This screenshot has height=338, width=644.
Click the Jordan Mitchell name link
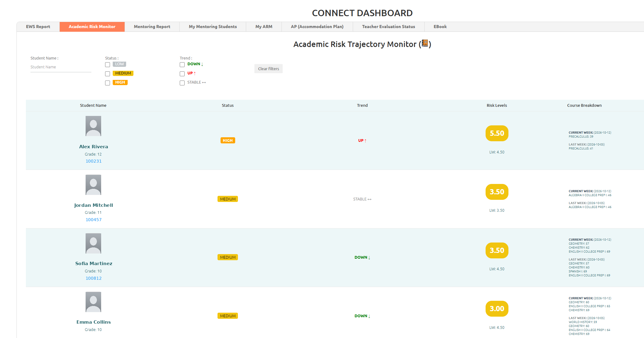pos(94,205)
